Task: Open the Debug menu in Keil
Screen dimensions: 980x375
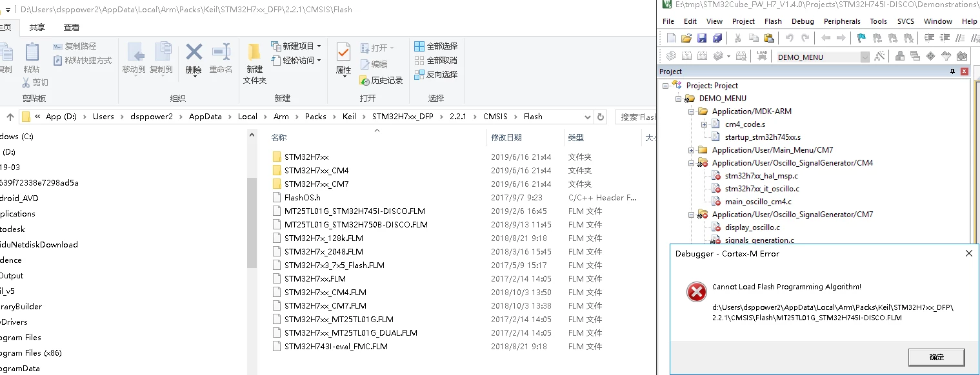Action: pyautogui.click(x=803, y=21)
